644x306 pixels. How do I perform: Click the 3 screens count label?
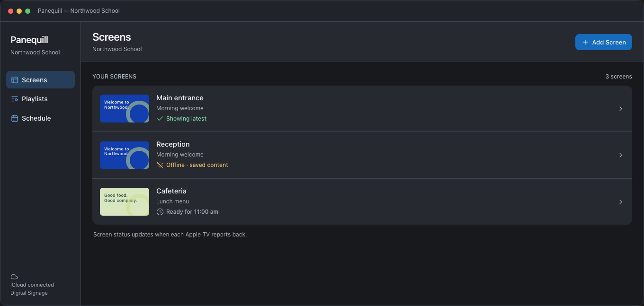[x=618, y=77]
